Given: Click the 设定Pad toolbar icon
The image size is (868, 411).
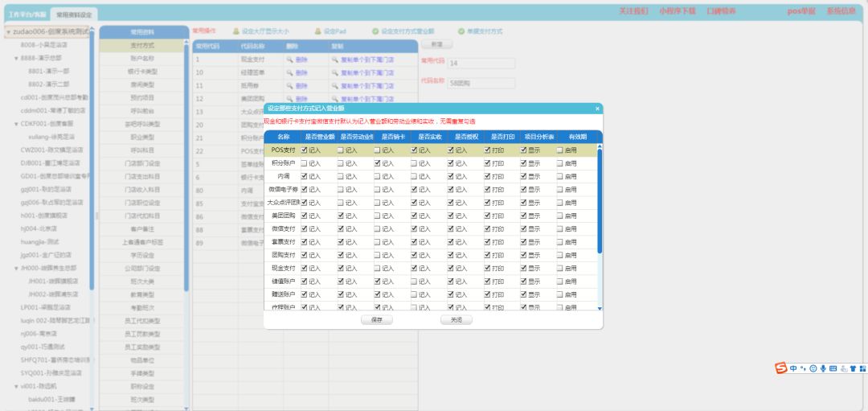Looking at the screenshot, I should [317, 31].
